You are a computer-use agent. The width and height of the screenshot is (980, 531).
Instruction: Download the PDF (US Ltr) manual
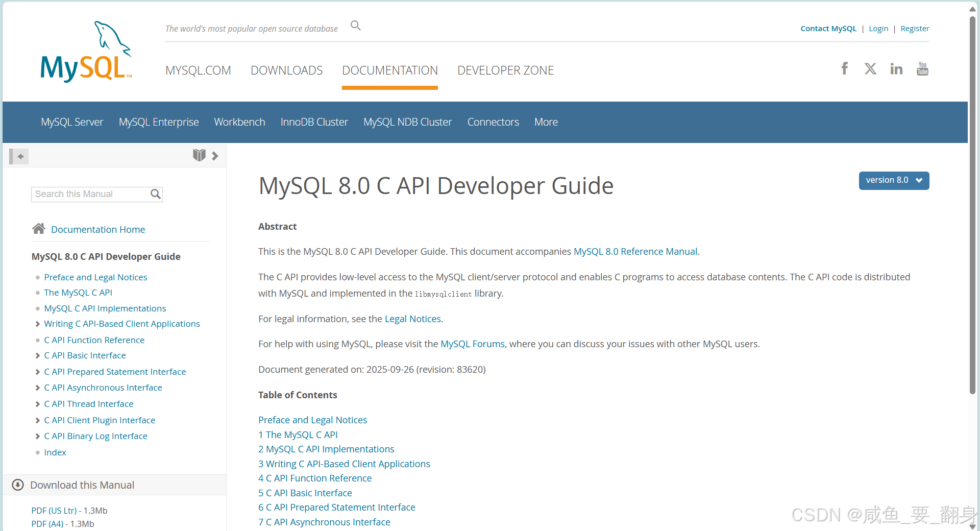[54, 511]
